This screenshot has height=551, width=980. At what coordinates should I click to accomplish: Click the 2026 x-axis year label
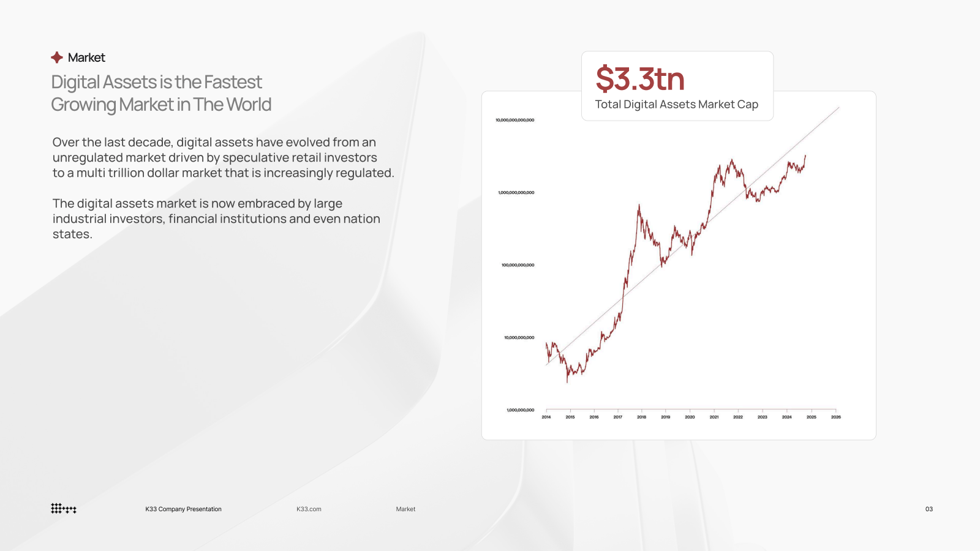point(836,417)
